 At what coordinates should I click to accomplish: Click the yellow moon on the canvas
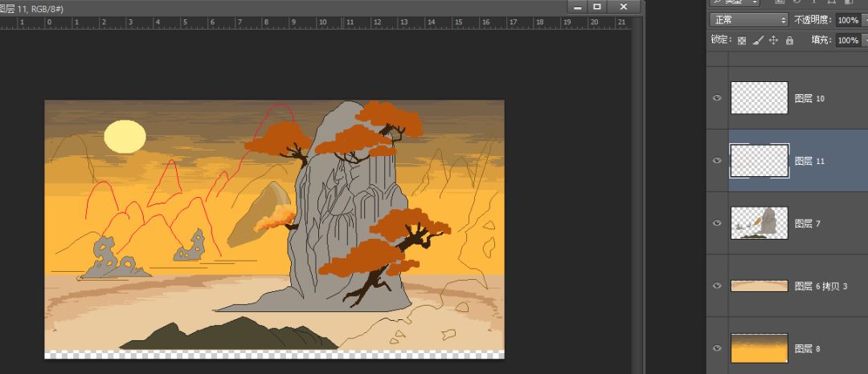[x=125, y=136]
